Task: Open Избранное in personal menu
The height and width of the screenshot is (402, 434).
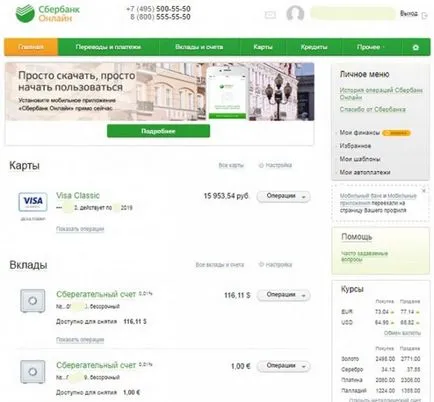Action: [355, 146]
